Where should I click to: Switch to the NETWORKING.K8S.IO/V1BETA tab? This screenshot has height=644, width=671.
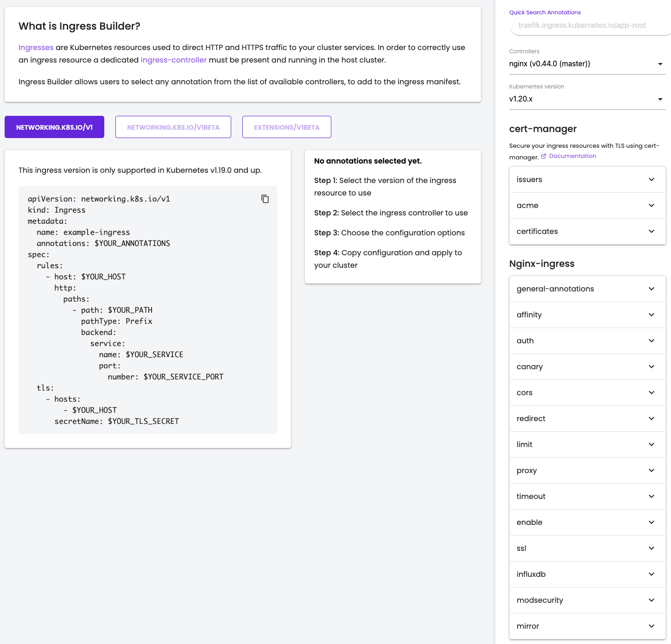coord(173,127)
